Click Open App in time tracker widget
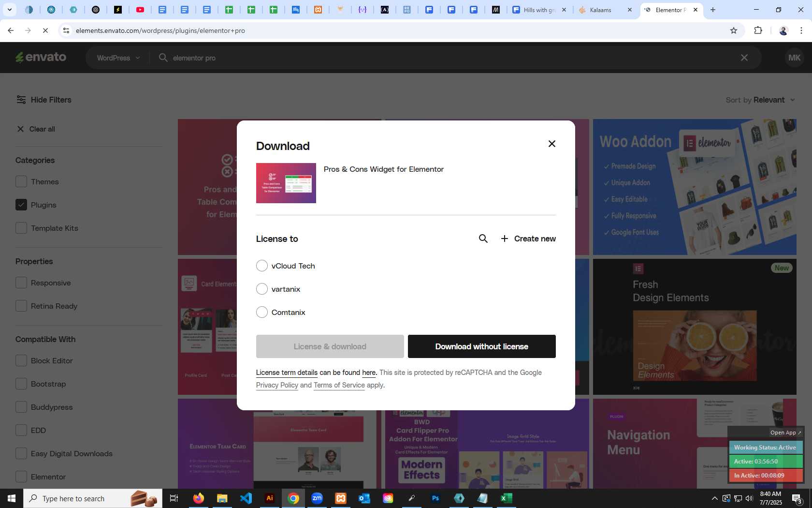This screenshot has height=508, width=812. (x=785, y=433)
